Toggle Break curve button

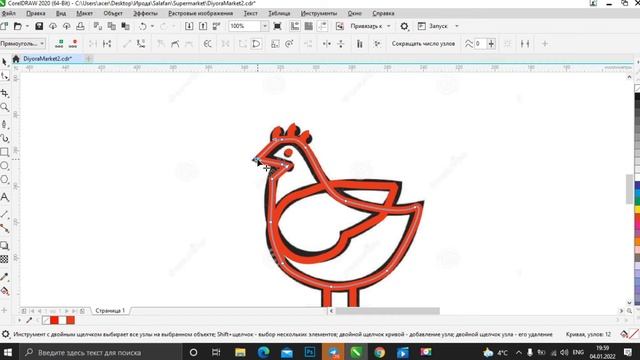tap(107, 44)
